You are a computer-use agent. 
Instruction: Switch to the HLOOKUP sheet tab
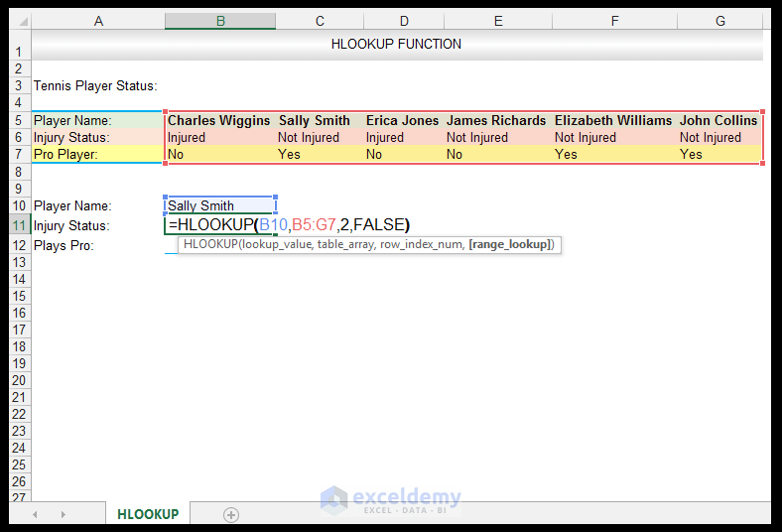click(148, 514)
